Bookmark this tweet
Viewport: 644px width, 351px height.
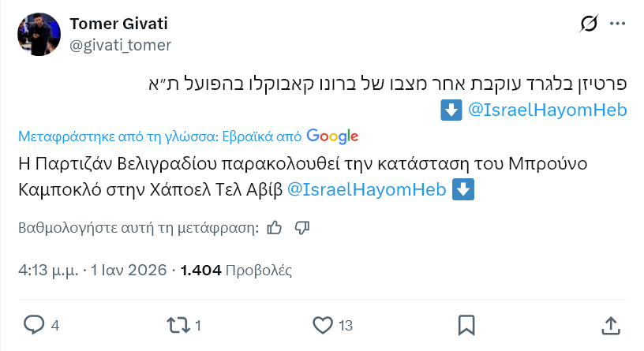point(466,325)
